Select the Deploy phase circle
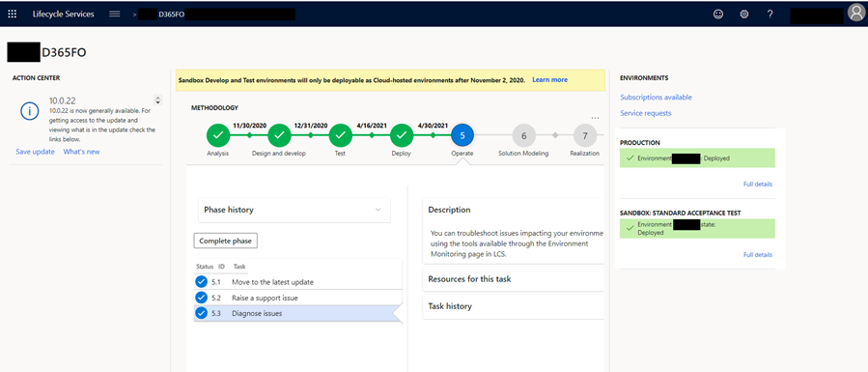 pyautogui.click(x=402, y=135)
